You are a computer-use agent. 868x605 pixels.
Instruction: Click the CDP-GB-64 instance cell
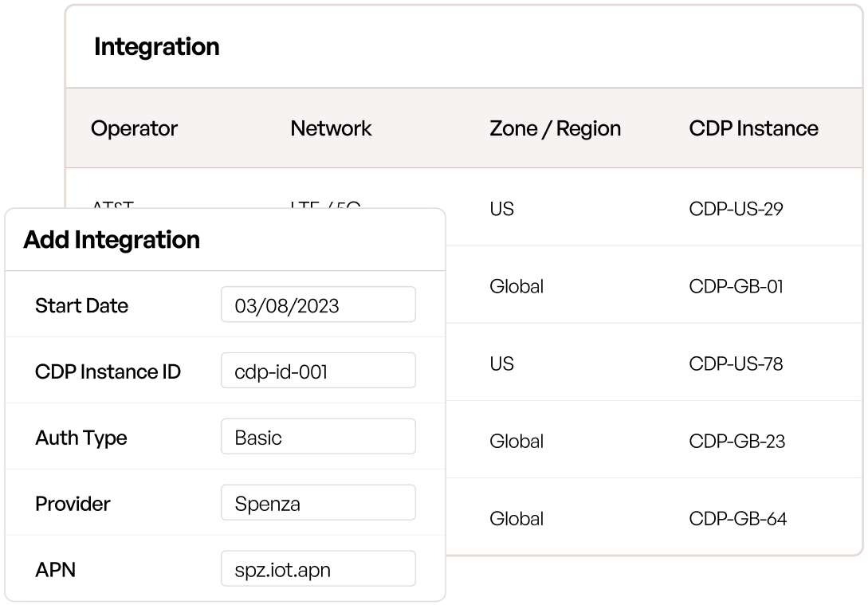[737, 518]
